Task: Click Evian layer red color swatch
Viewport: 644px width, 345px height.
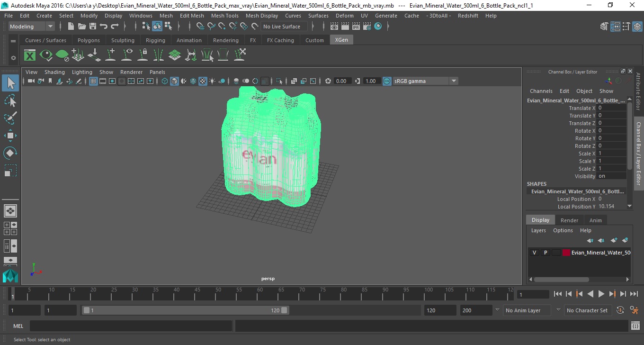Action: pos(566,253)
